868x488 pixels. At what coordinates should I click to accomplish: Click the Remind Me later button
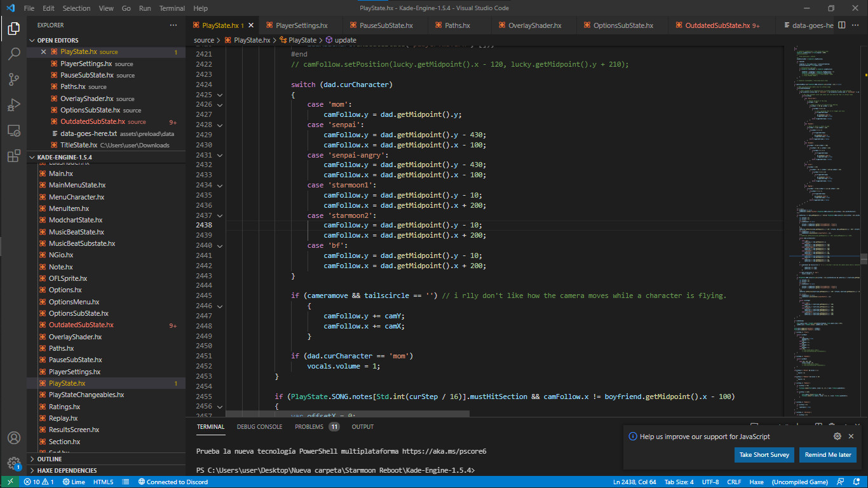click(x=827, y=455)
